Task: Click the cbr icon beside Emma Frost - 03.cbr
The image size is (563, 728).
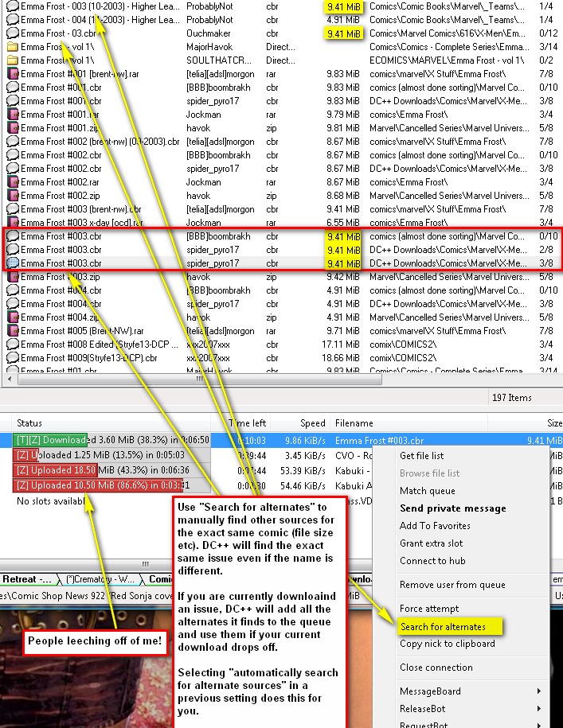Action: [x=12, y=33]
